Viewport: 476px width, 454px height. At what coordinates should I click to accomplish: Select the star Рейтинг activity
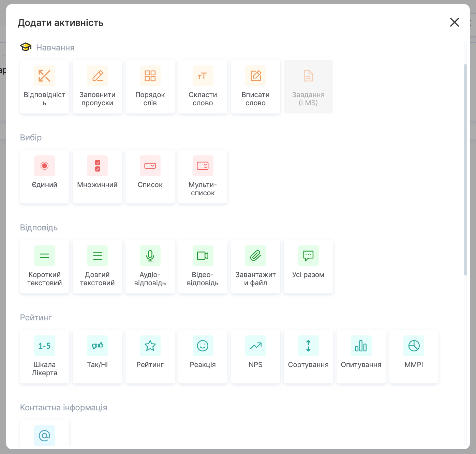[150, 356]
